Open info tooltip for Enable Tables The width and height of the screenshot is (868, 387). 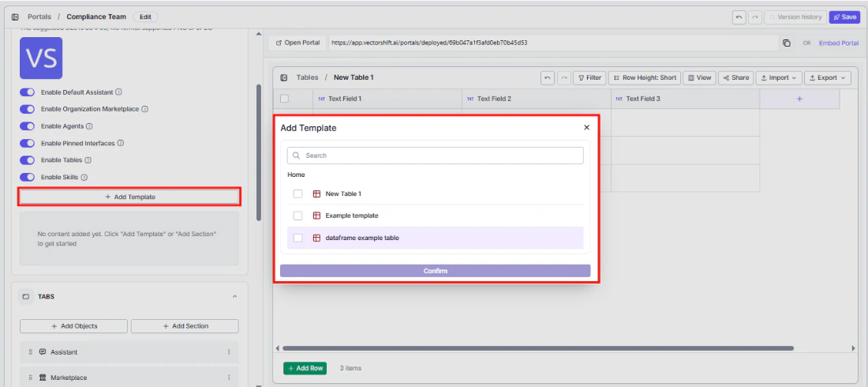(88, 160)
